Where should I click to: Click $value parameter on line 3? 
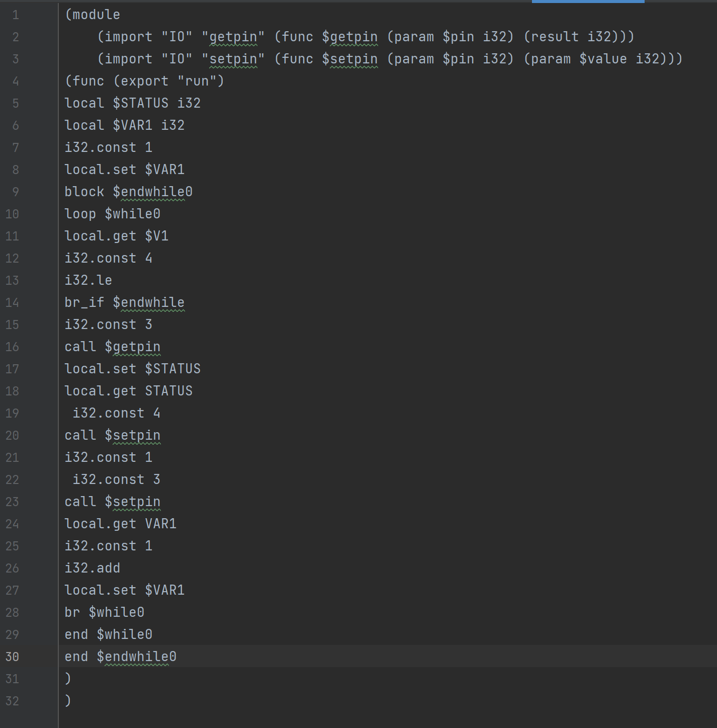[603, 59]
